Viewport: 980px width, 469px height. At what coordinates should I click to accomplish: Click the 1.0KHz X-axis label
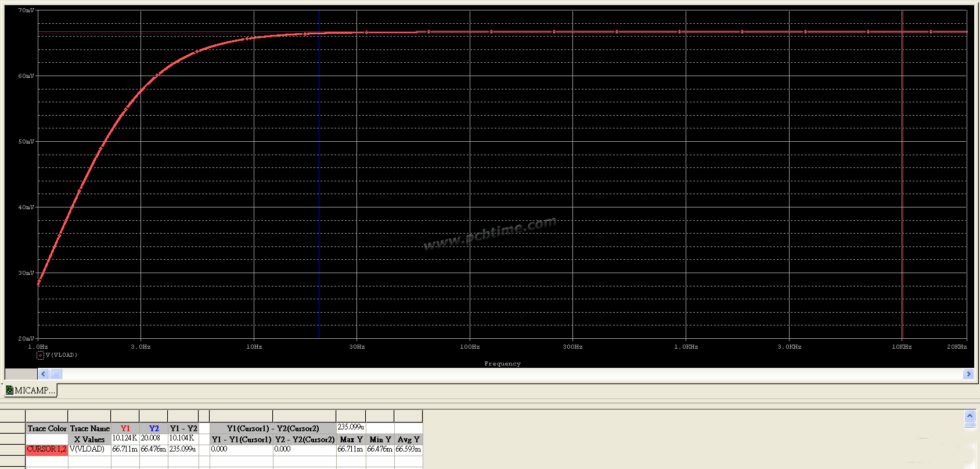[x=686, y=347]
